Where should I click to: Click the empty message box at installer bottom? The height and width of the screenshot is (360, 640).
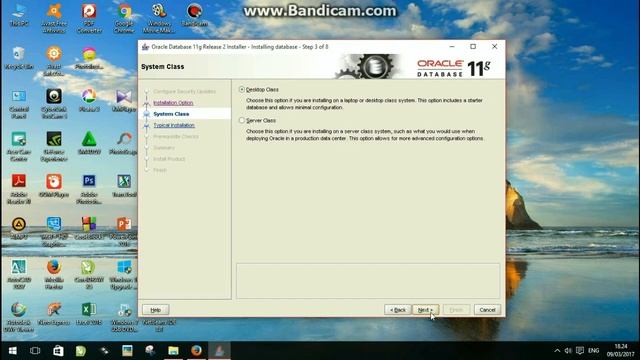(368, 281)
